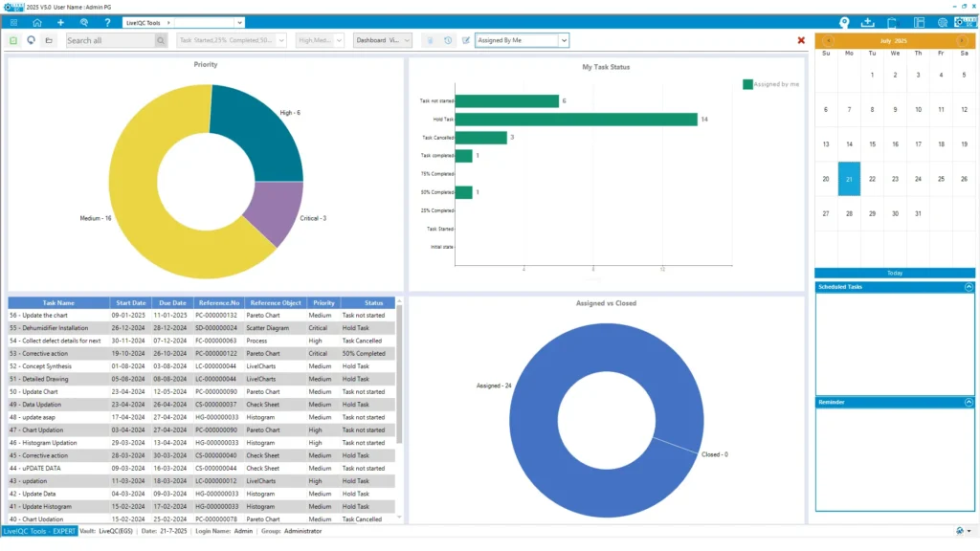Select calendar date 31
The height and width of the screenshot is (551, 980).
pos(918,213)
